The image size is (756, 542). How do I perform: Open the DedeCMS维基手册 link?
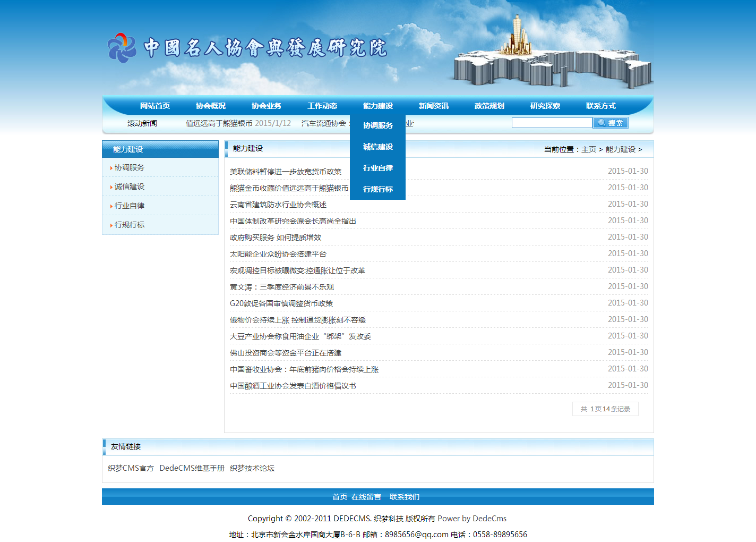pos(192,468)
